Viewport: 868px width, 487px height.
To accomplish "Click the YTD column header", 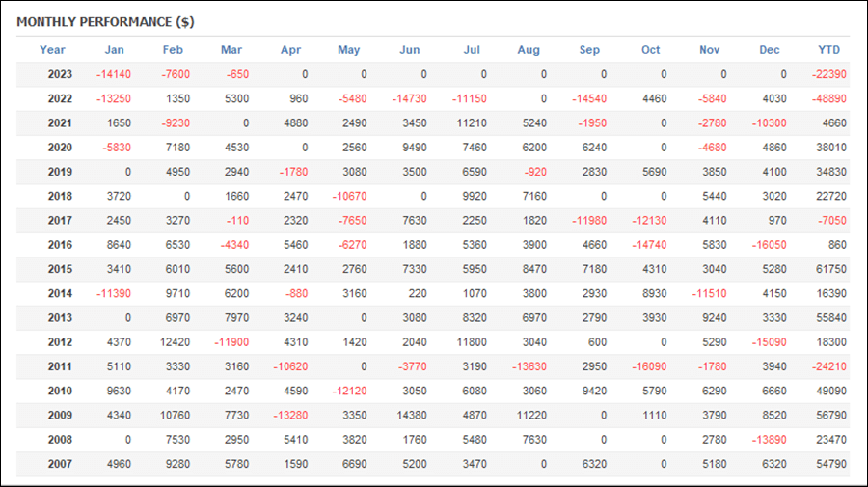I will (828, 50).
